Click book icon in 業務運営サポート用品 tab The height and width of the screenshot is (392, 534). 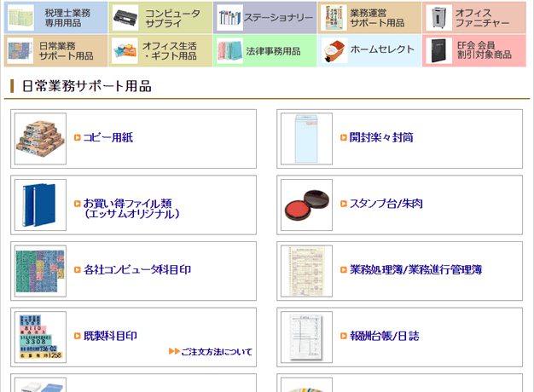pyautogui.click(x=334, y=18)
